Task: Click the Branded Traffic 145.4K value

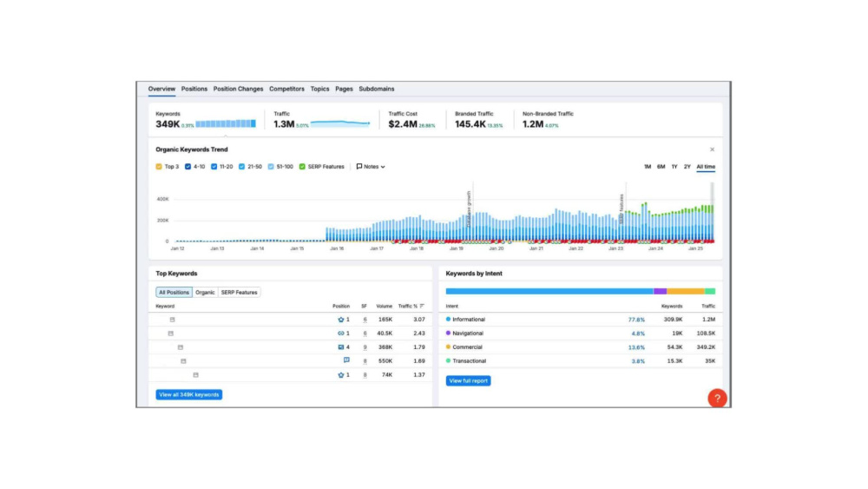Action: coord(470,124)
